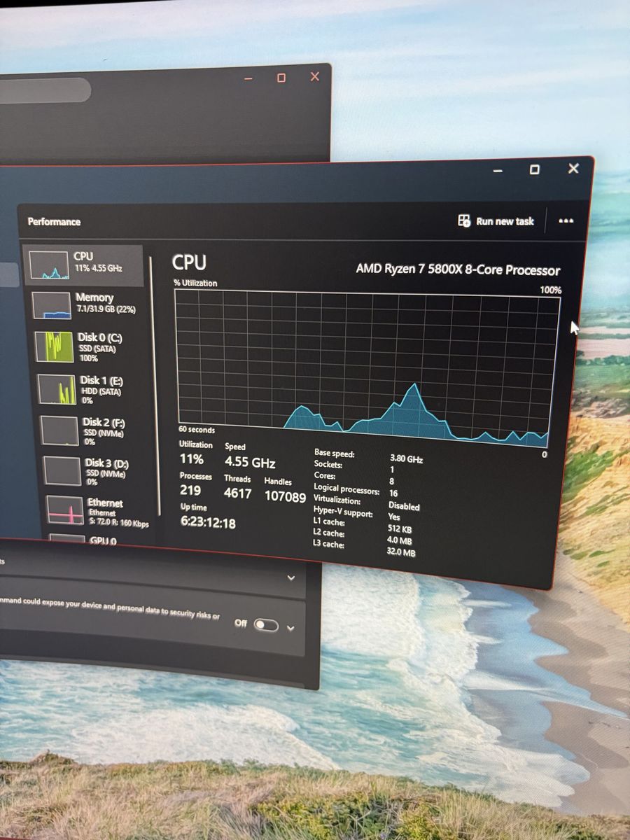630x840 pixels.
Task: Click the Disk 0 green usage thumbnail
Action: point(55,347)
